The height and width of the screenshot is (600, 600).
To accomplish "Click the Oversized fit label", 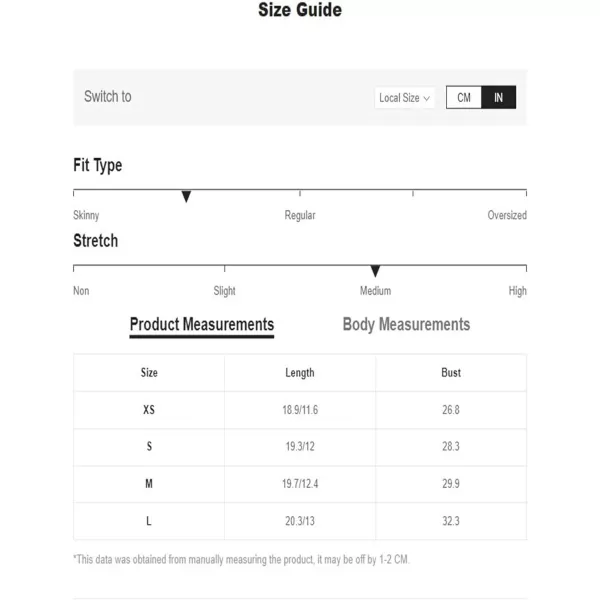I will point(507,215).
